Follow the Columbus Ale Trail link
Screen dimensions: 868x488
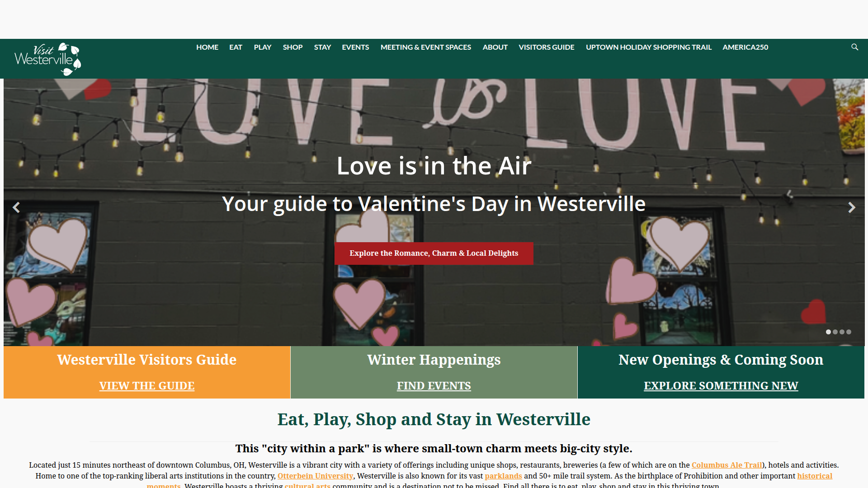click(x=726, y=465)
